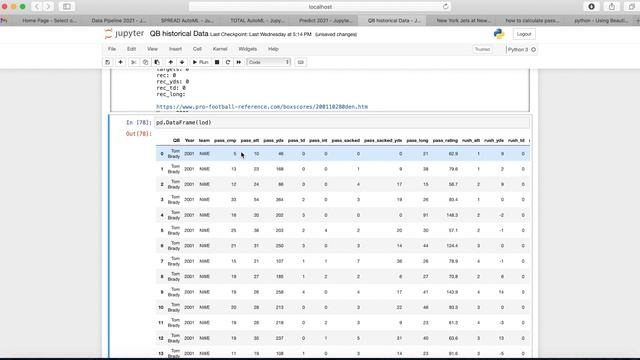Show Safari tab overview

pos(631,7)
